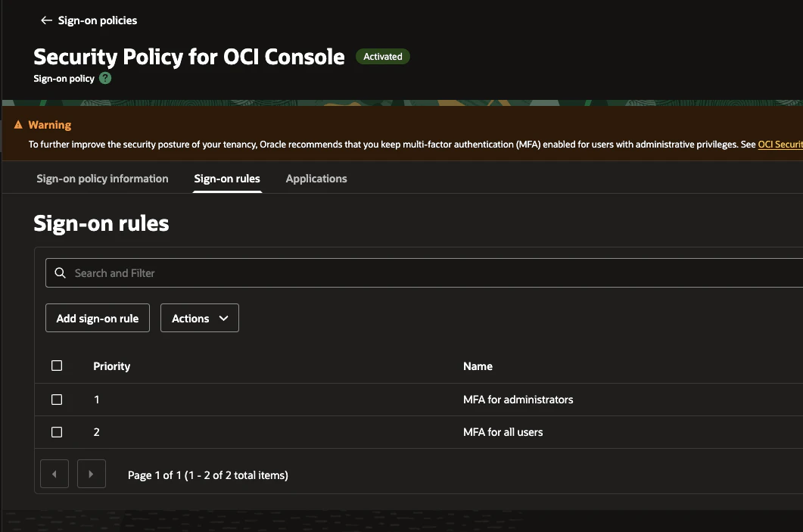Click Add sign-on rule button
The width and height of the screenshot is (803, 532).
98,318
